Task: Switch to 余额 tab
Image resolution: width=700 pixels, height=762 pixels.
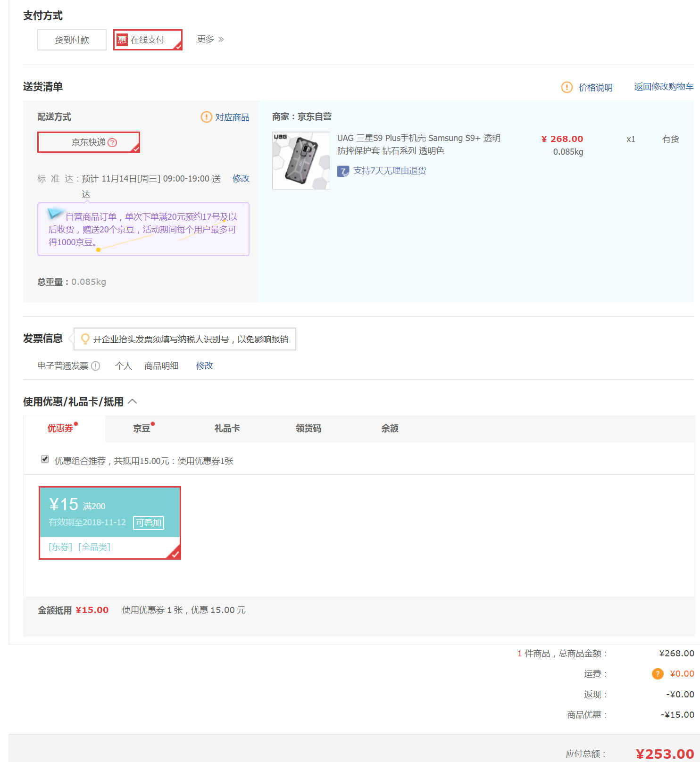Action: (390, 428)
